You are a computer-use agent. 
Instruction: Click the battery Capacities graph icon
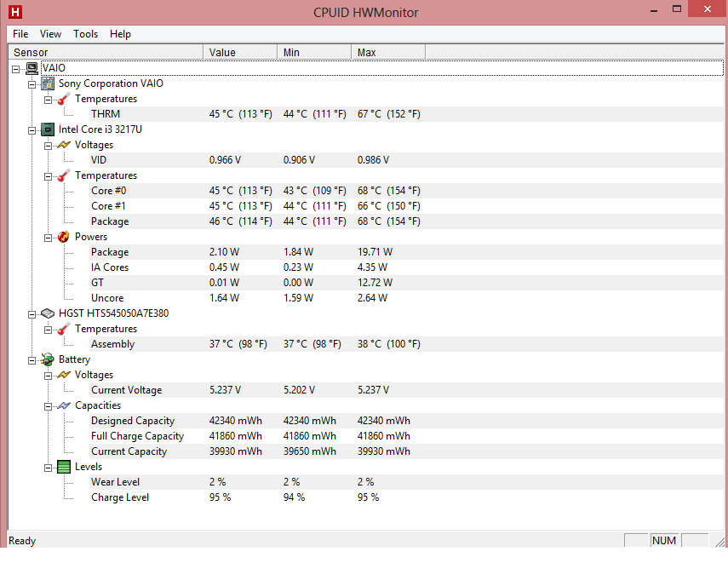64,405
